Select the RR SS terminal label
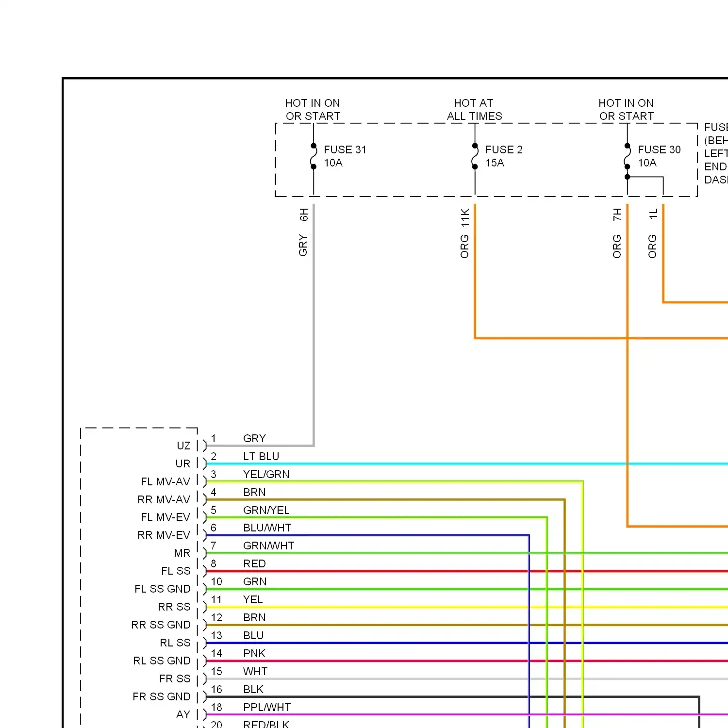728x728 pixels. point(174,607)
